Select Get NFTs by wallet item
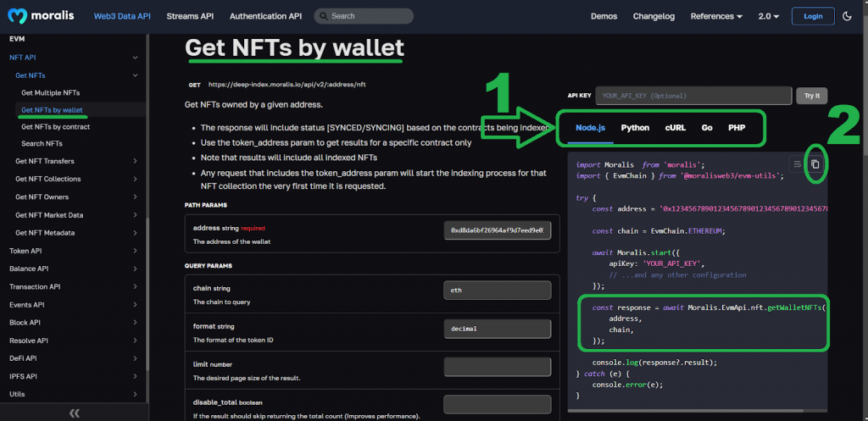 52,110
